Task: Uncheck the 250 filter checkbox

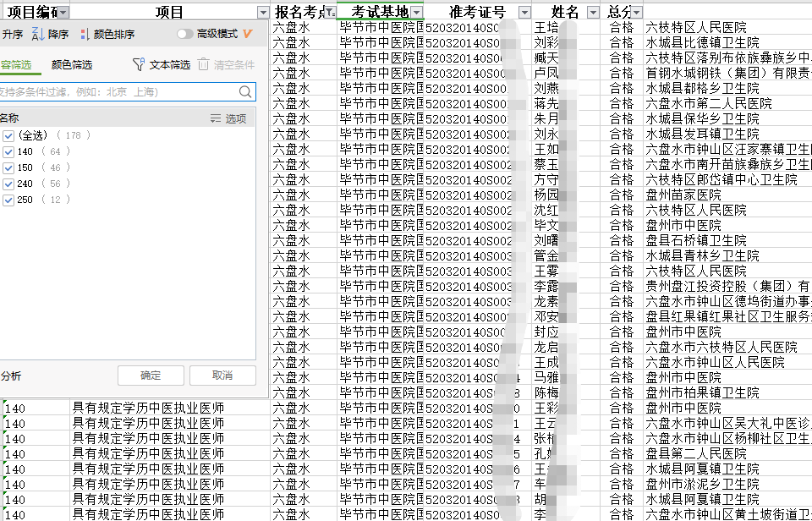Action: 8,200
